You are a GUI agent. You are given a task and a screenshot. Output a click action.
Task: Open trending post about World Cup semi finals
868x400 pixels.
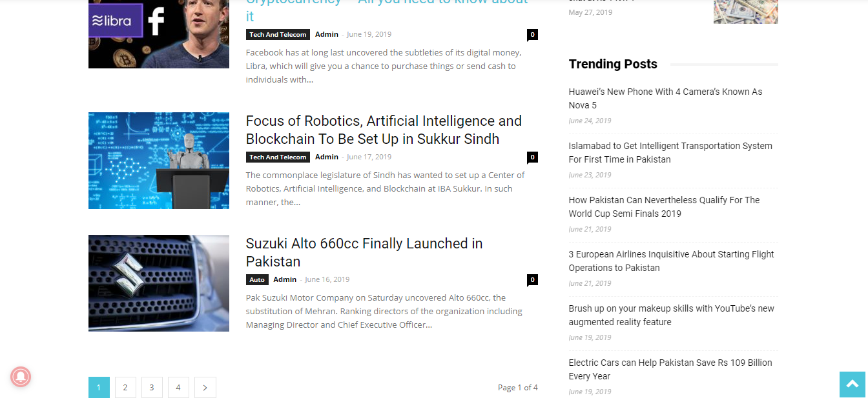pos(664,206)
